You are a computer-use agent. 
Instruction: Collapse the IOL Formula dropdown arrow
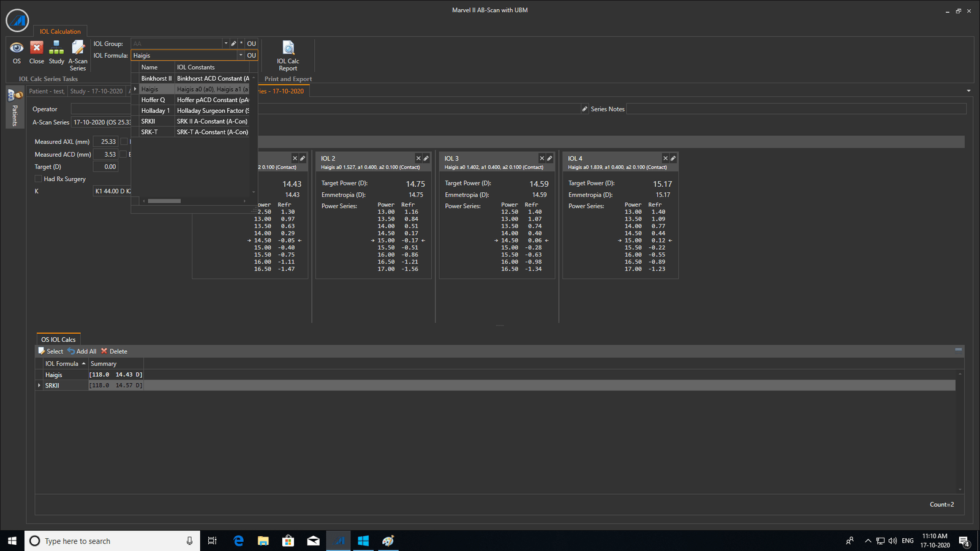click(x=241, y=55)
